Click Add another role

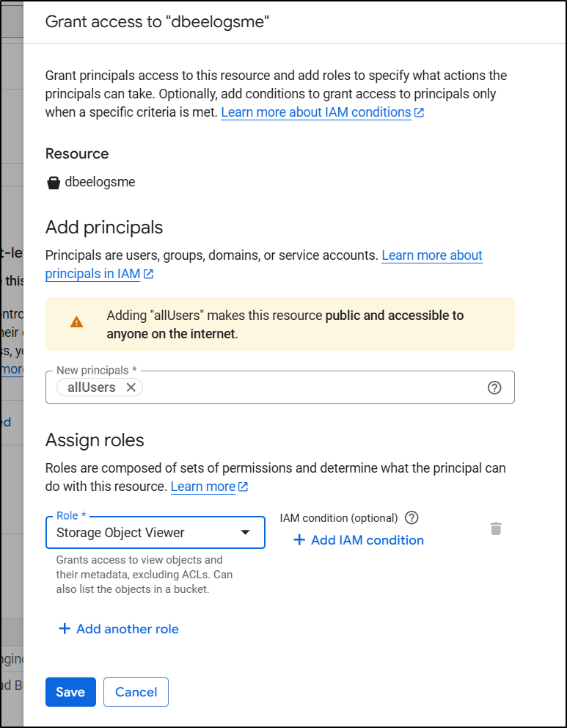point(127,629)
